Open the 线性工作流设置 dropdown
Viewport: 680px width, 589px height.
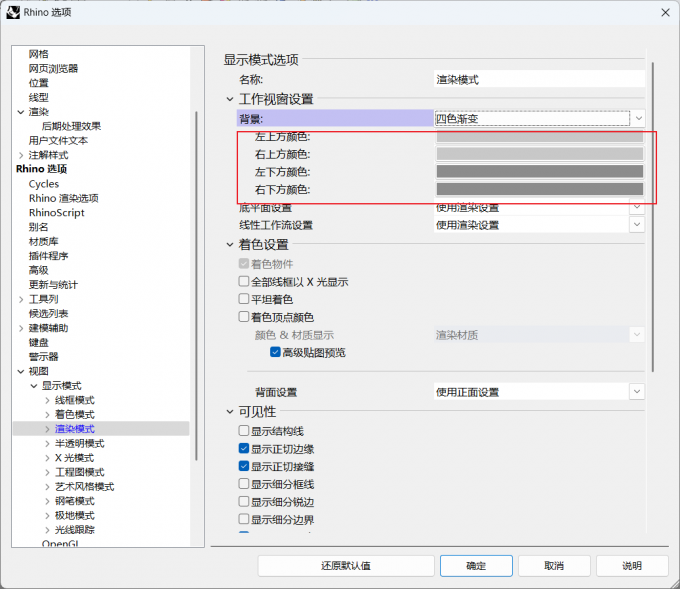pos(539,225)
